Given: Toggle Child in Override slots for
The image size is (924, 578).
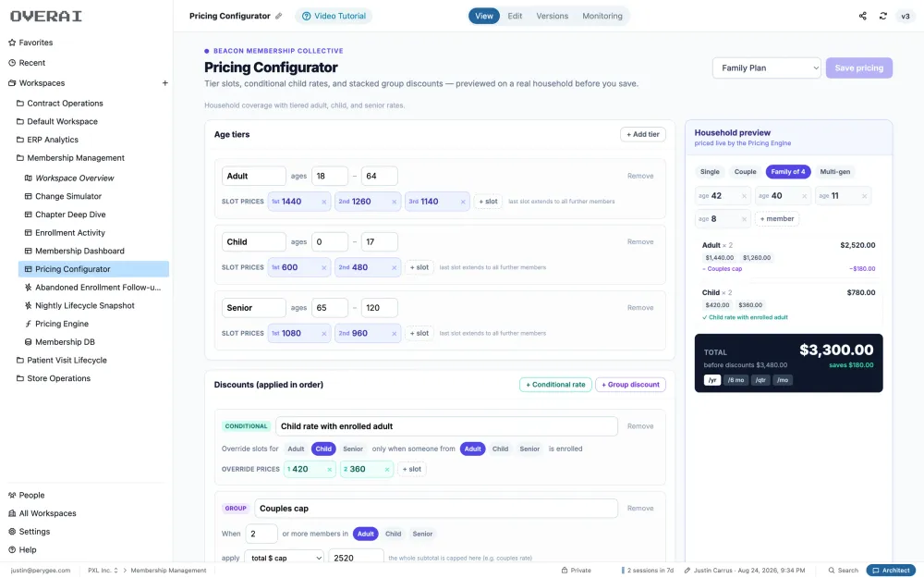Looking at the screenshot, I should (323, 449).
